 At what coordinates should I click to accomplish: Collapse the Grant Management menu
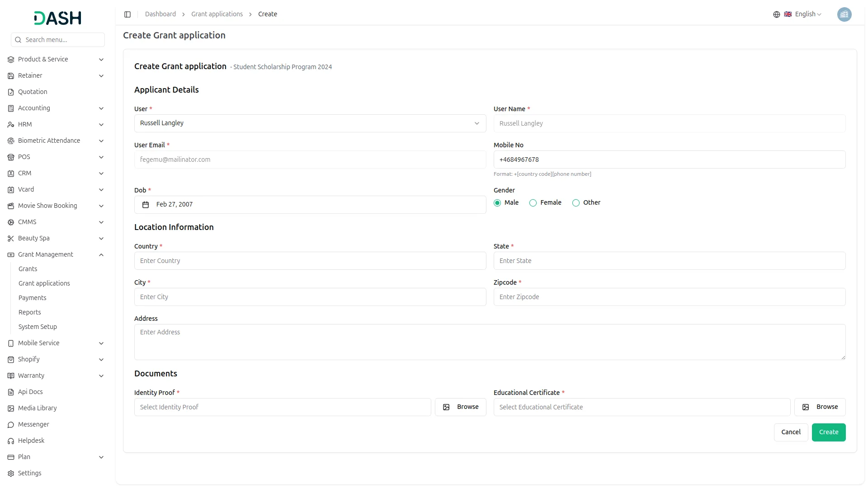coord(101,255)
